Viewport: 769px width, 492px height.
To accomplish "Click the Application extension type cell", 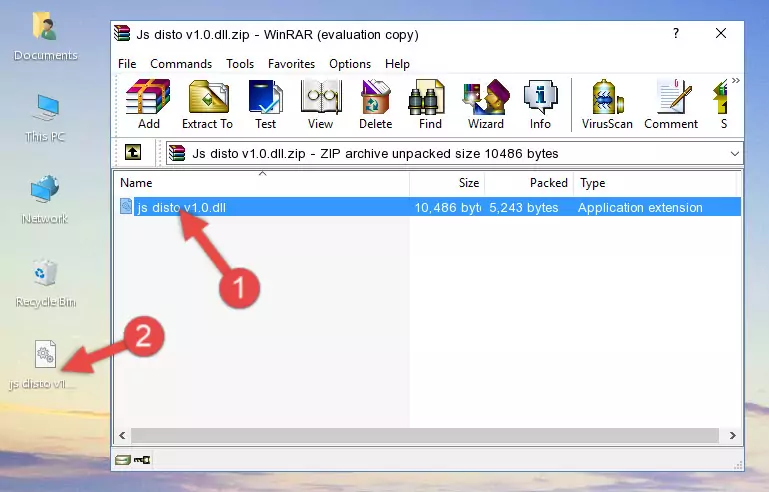I will point(640,207).
